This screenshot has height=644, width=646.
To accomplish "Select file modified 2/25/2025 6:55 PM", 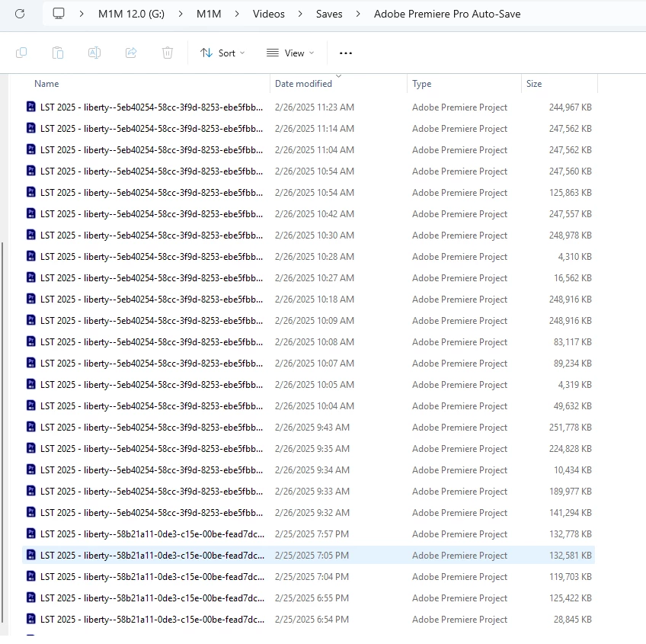I will (309, 598).
